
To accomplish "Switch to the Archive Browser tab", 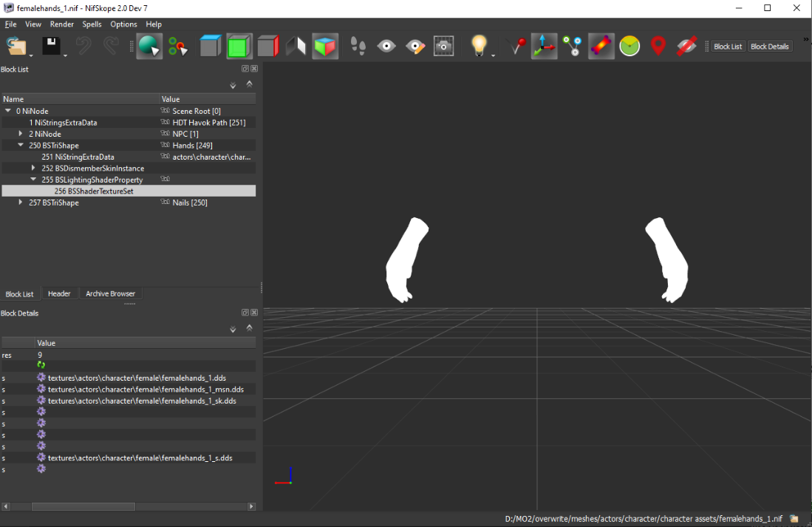I will [x=110, y=293].
